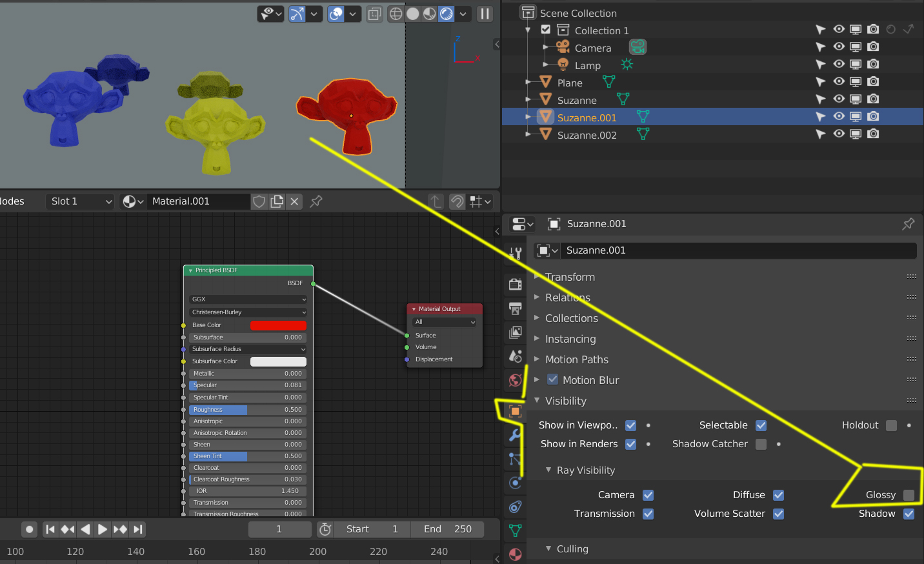Enable the Glossy ray visibility checkbox

coord(909,495)
